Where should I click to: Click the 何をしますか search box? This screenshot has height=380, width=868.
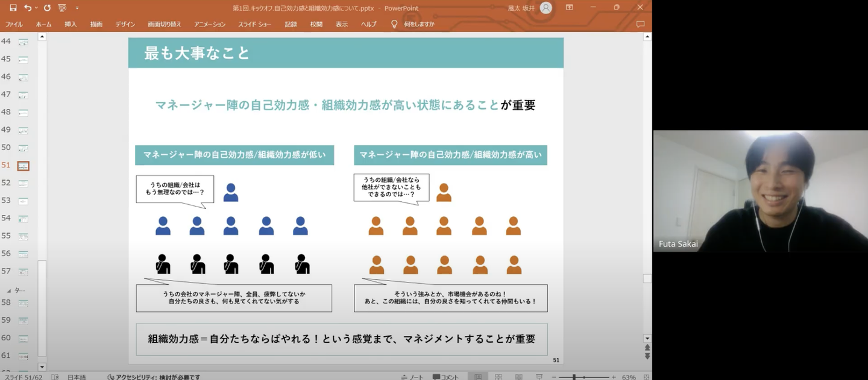(x=419, y=24)
